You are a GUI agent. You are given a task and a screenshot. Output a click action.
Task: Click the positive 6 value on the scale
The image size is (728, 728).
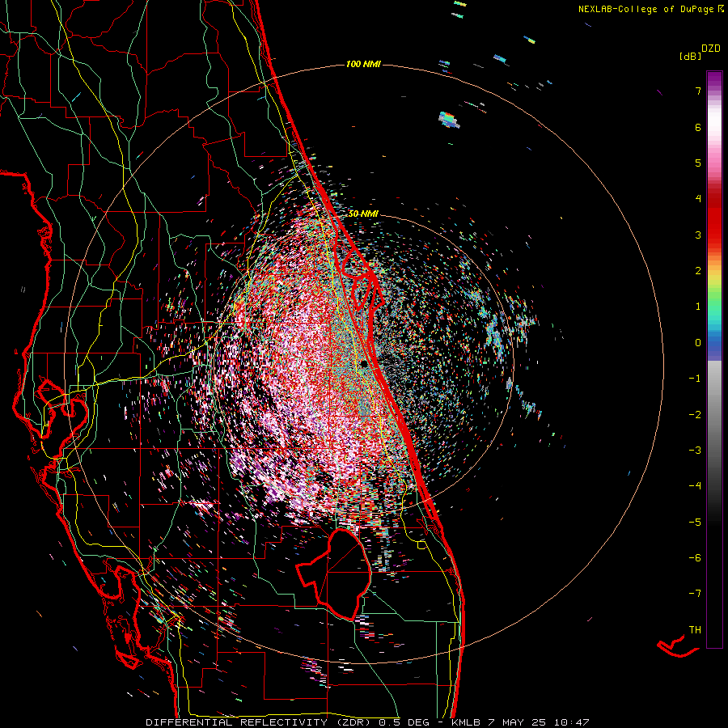point(698,127)
